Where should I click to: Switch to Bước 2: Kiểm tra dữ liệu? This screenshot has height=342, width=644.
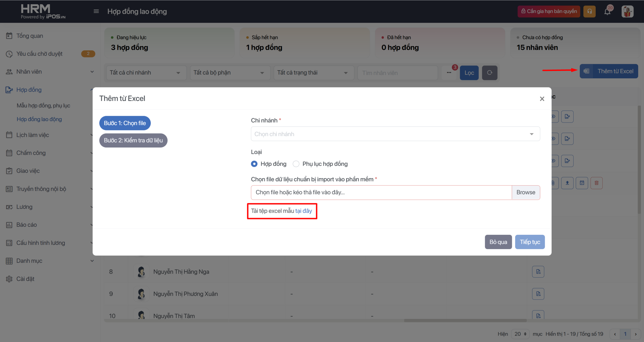[133, 140]
